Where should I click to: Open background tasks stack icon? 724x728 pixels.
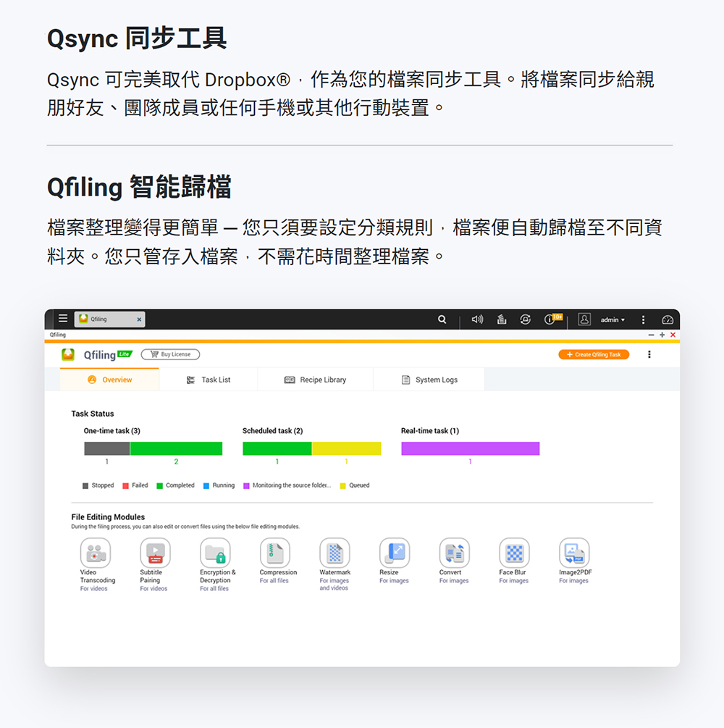(x=502, y=319)
